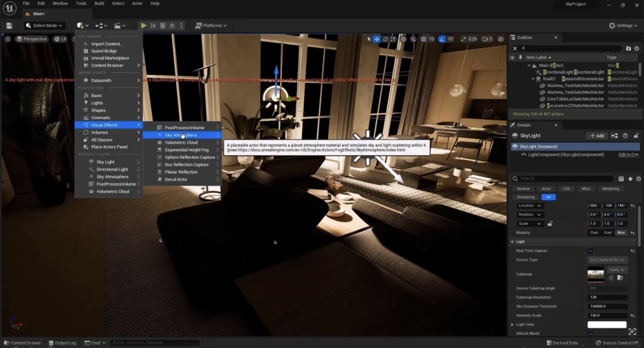Open Outliner settings gear icon
The width and height of the screenshot is (644, 348).
[636, 48]
